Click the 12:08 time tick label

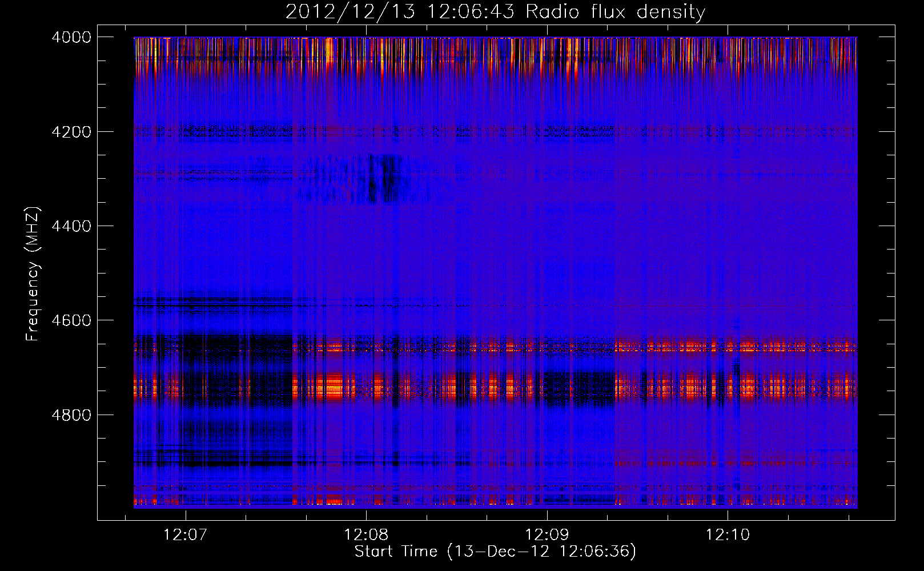pos(366,535)
